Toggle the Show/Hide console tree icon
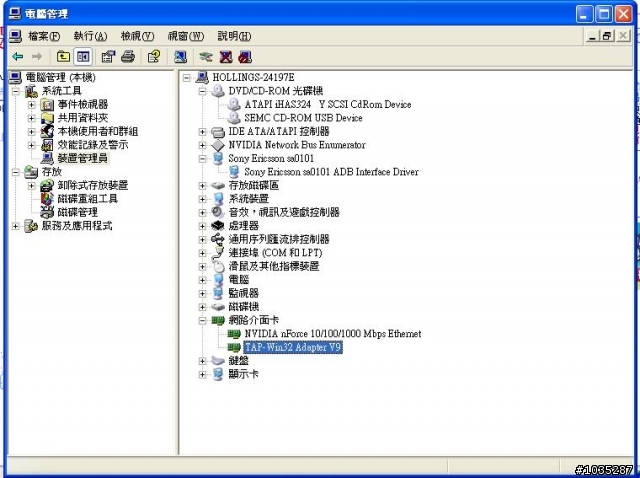640x478 pixels. pyautogui.click(x=83, y=57)
